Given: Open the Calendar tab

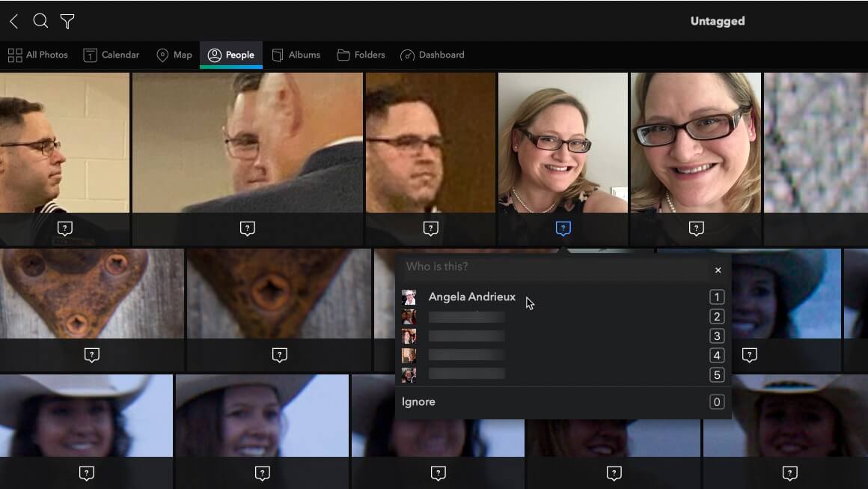Looking at the screenshot, I should click(x=111, y=55).
